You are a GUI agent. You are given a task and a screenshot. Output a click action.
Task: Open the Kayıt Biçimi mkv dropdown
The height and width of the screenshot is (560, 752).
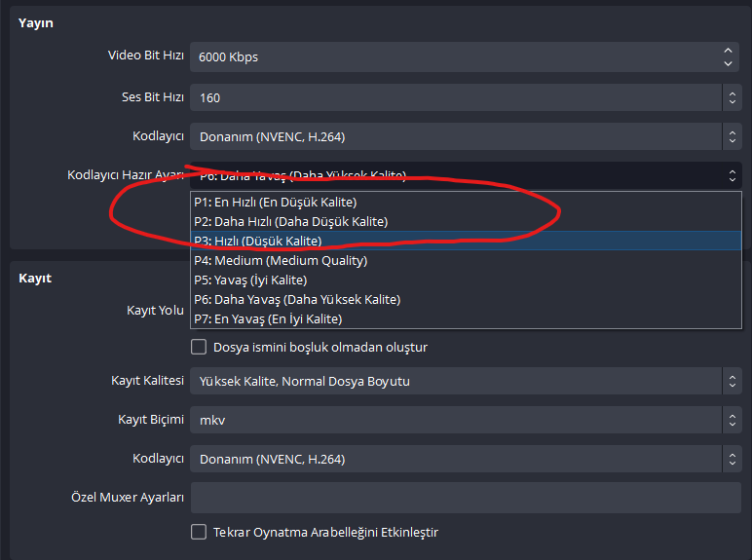click(x=731, y=420)
